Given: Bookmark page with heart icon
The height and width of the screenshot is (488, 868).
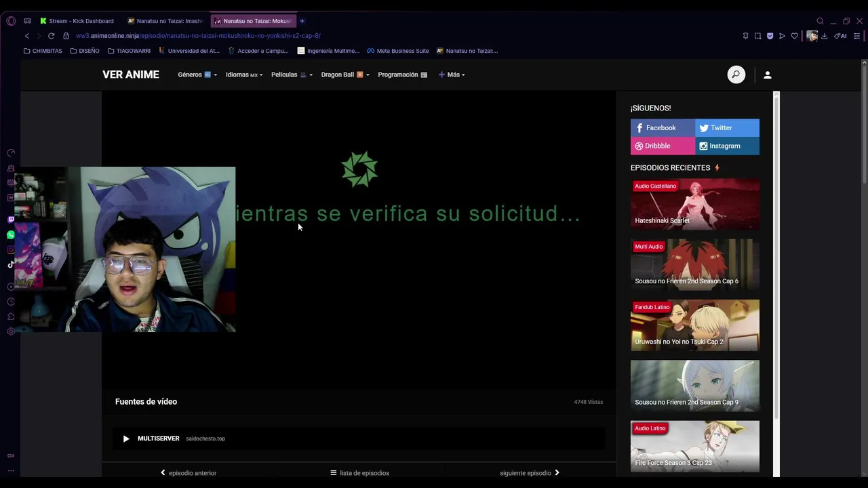Looking at the screenshot, I should pyautogui.click(x=795, y=36).
